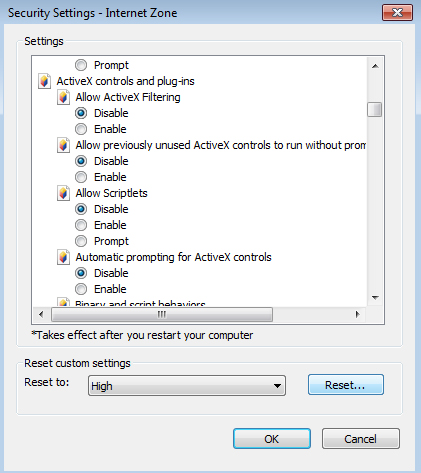421x473 pixels.
Task: Click the vertical scrollbar up arrow
Action: pos(375,66)
